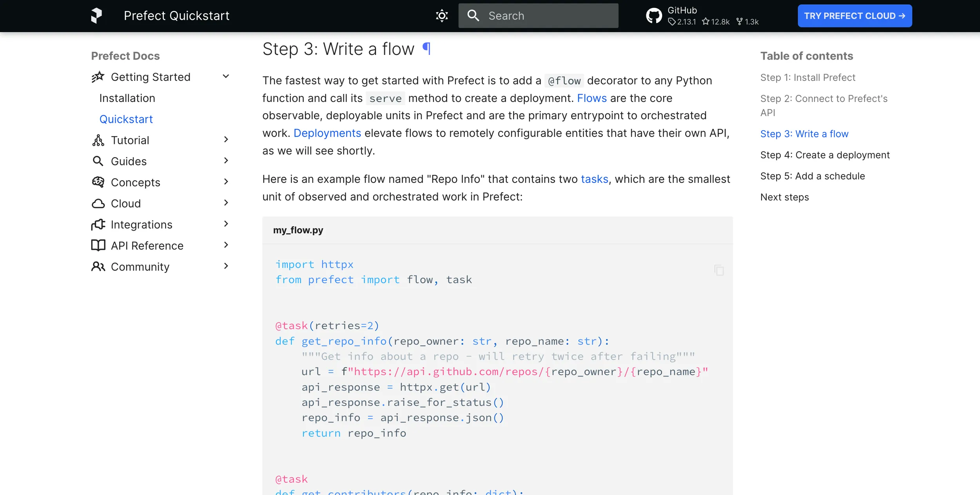Open the Deployments link in paragraph

327,133
